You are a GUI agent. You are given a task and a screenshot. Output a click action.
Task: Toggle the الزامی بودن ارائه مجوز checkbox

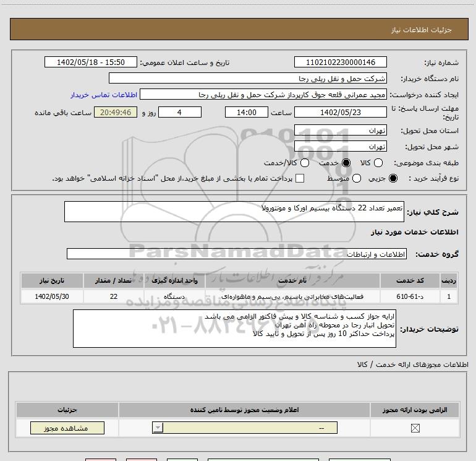415,428
